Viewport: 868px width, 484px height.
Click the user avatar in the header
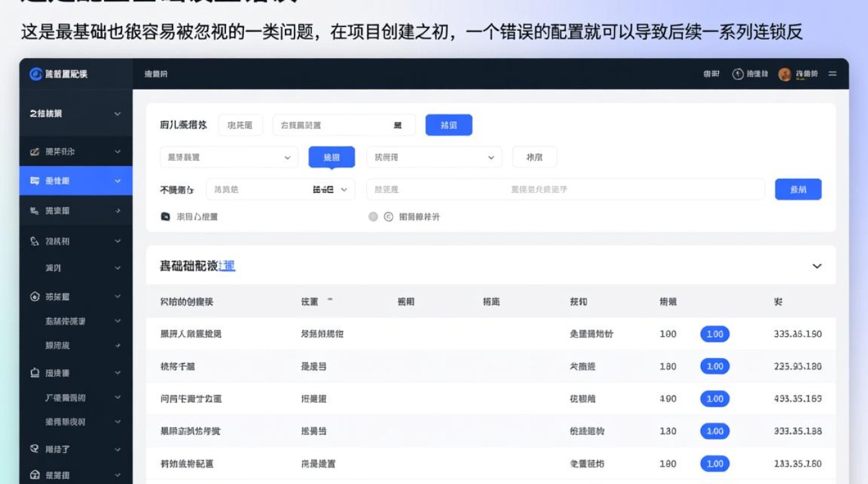[x=785, y=74]
